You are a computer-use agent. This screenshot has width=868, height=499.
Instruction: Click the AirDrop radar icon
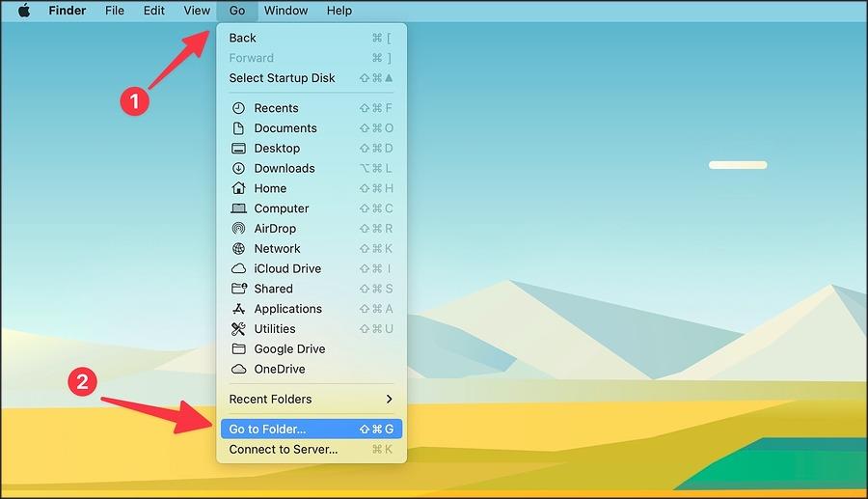click(x=238, y=228)
